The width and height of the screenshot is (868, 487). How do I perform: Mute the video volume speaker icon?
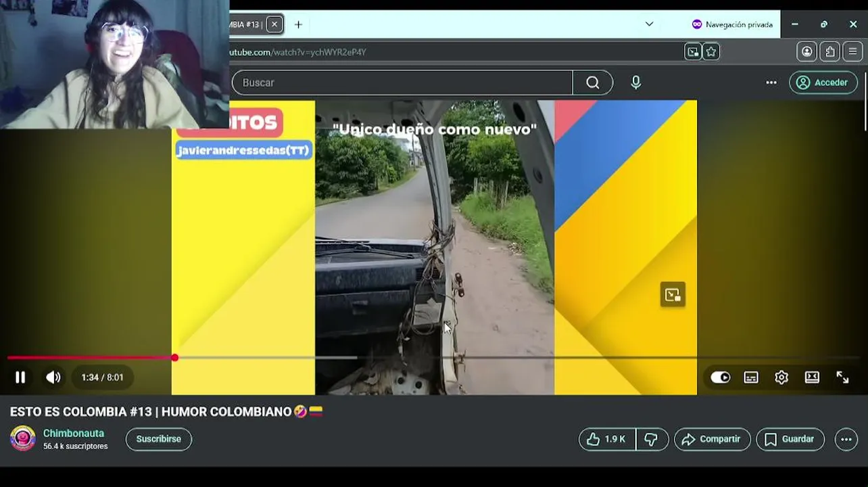(53, 377)
